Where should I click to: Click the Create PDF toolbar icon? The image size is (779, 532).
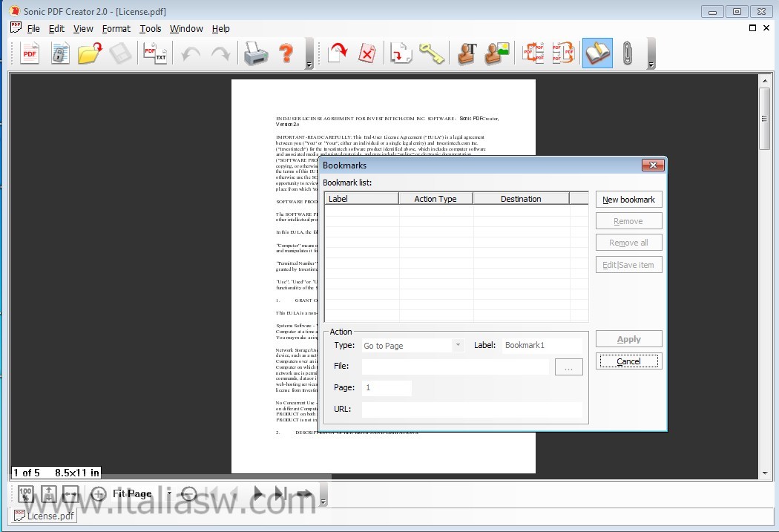(x=30, y=53)
